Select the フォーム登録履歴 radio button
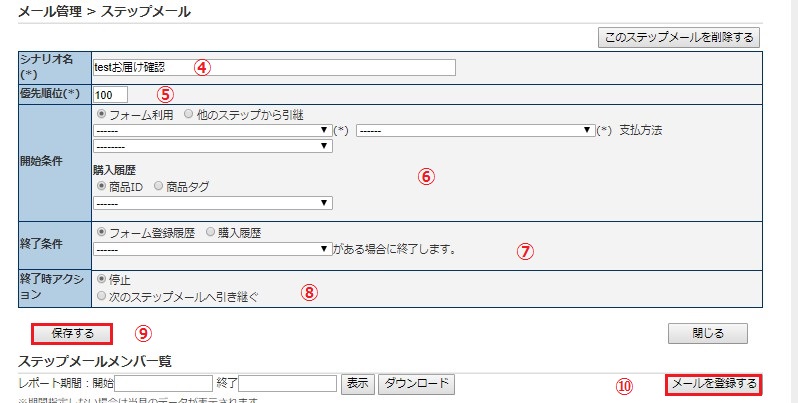This screenshot has height=403, width=798. click(100, 232)
